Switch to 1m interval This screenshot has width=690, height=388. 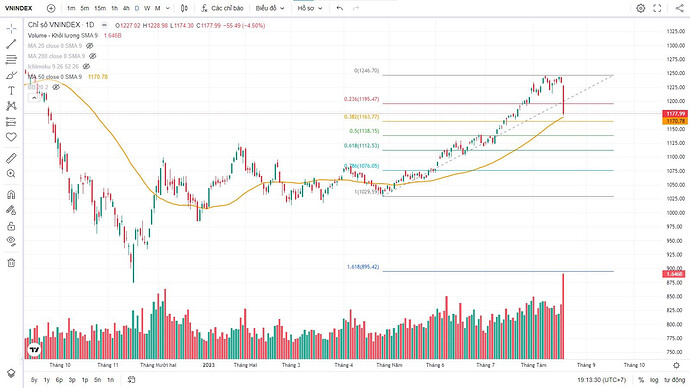(x=71, y=8)
